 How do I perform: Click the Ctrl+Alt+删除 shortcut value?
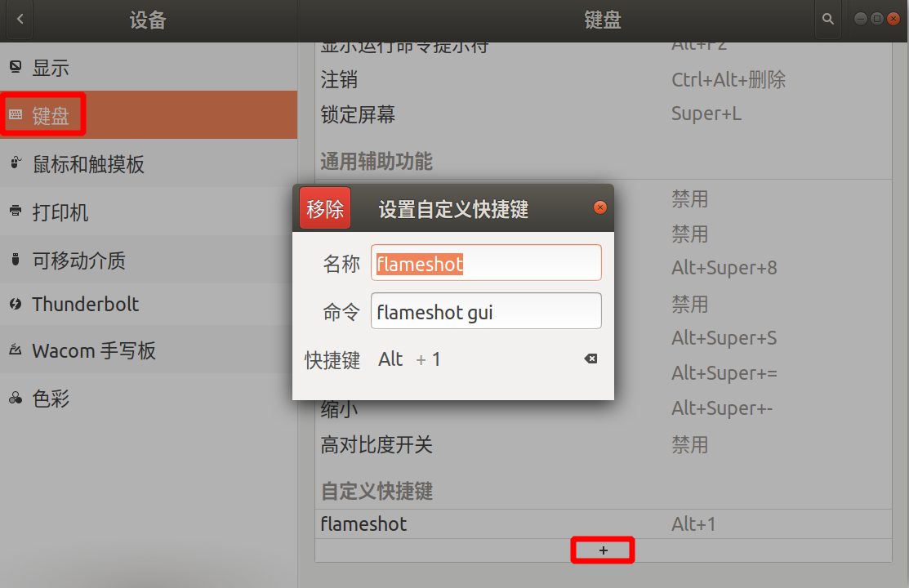pyautogui.click(x=729, y=79)
